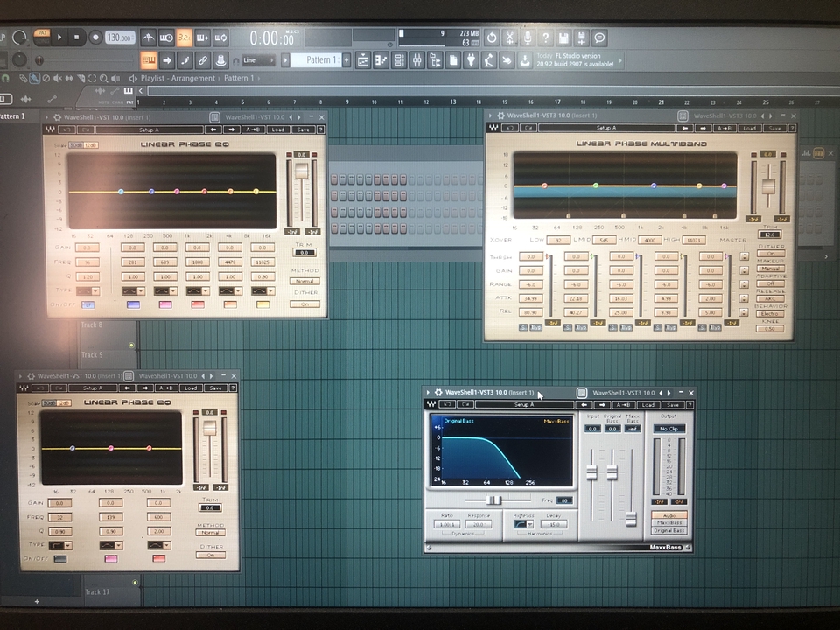
Task: Open plugin options gear of top-left Linear Phase EQ
Action: 58,117
